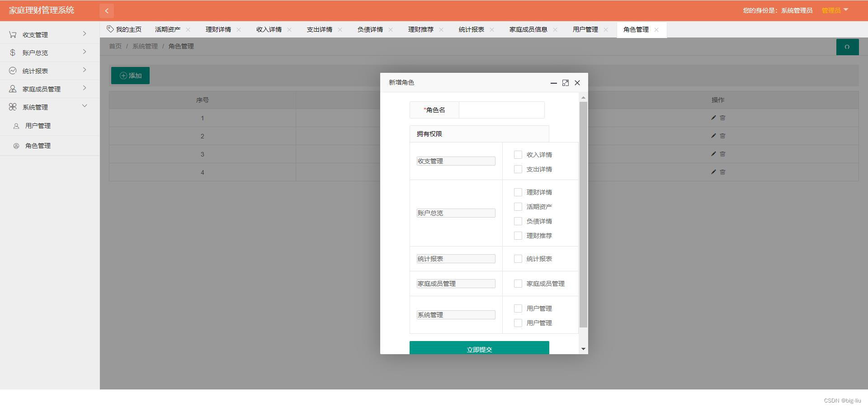This screenshot has width=868, height=408.
Task: Focus the 角色名 input field
Action: 501,110
